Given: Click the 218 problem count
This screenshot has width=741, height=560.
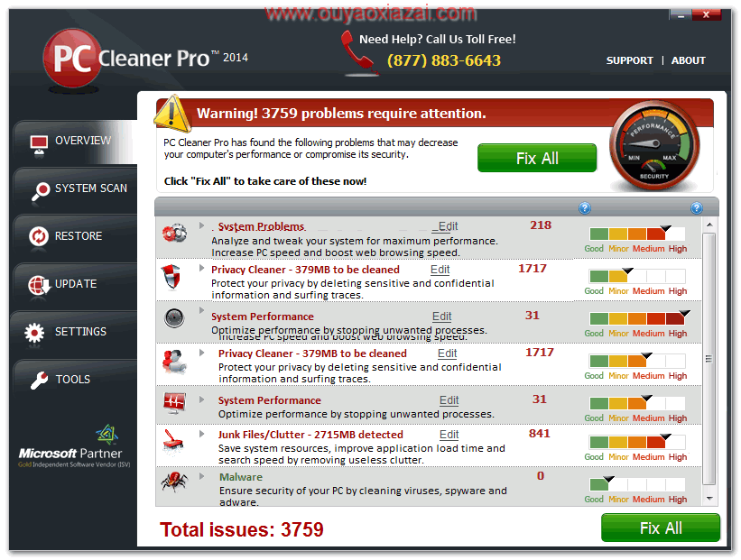Looking at the screenshot, I should coord(541,225).
